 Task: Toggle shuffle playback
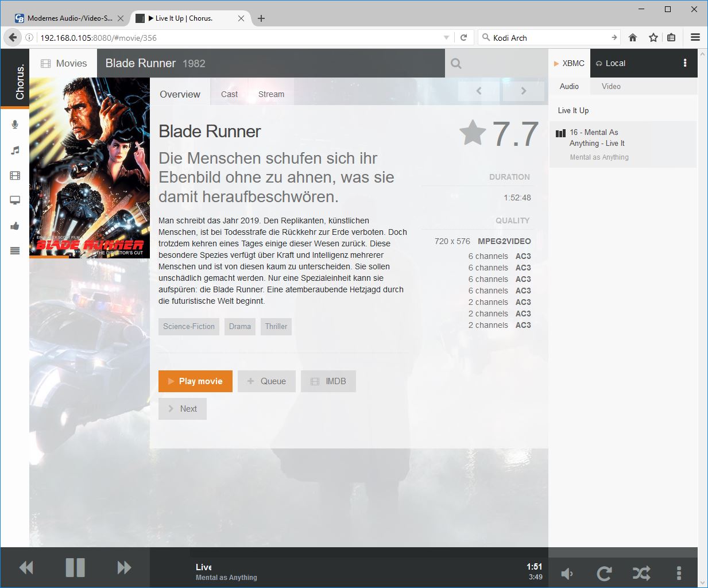coord(641,573)
